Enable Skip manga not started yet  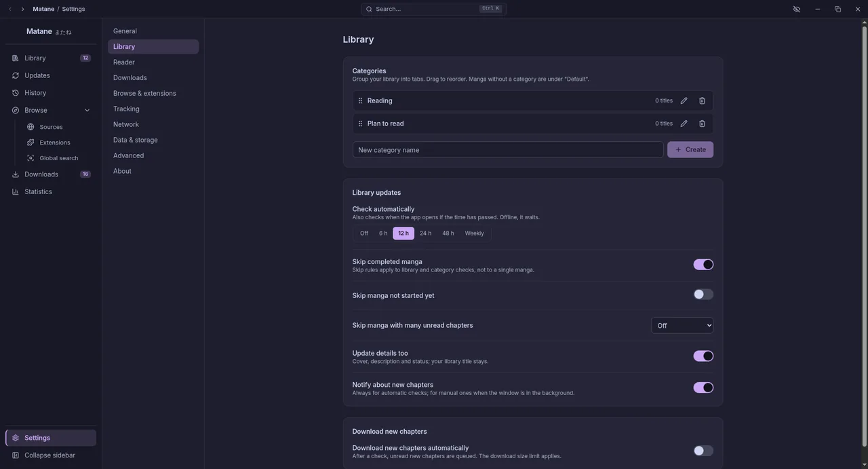[703, 295]
